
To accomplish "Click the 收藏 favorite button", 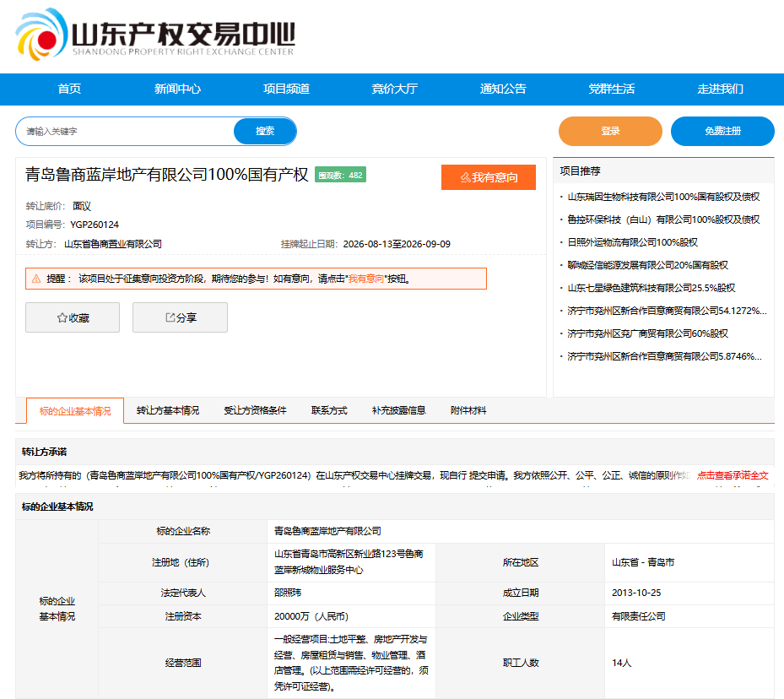I will coord(73,317).
